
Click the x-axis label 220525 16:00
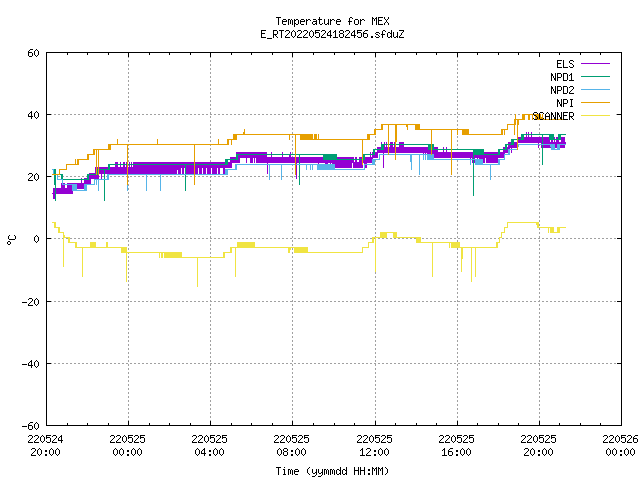(x=456, y=446)
